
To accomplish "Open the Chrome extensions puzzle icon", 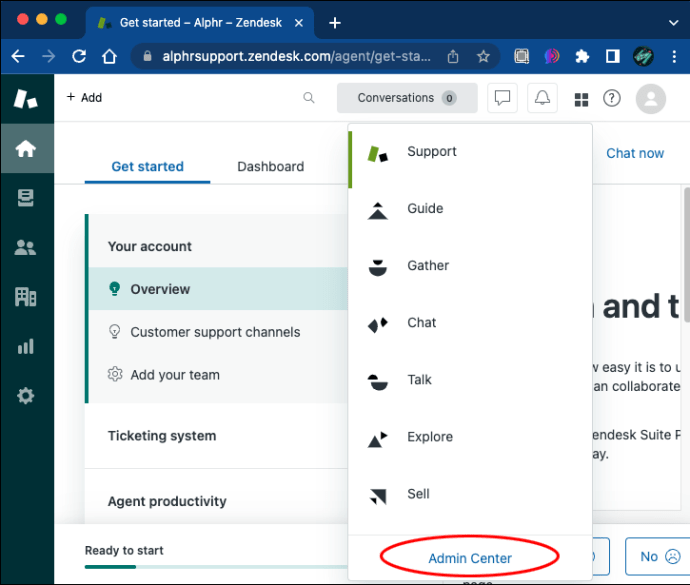I will [x=582, y=56].
